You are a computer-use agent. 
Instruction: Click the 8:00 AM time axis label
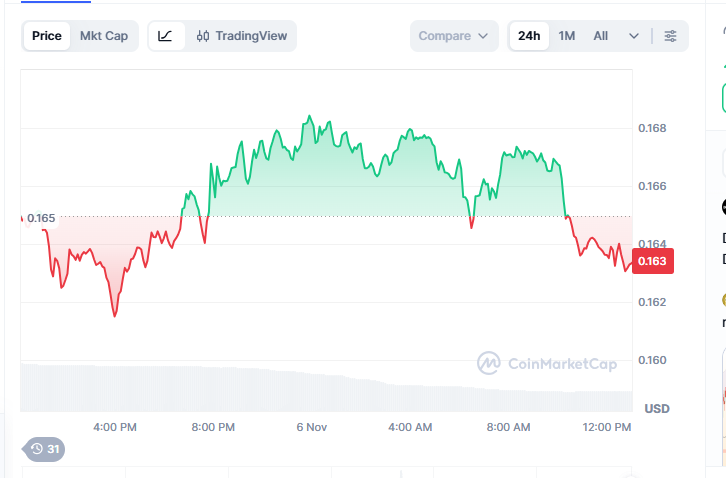pyautogui.click(x=508, y=427)
